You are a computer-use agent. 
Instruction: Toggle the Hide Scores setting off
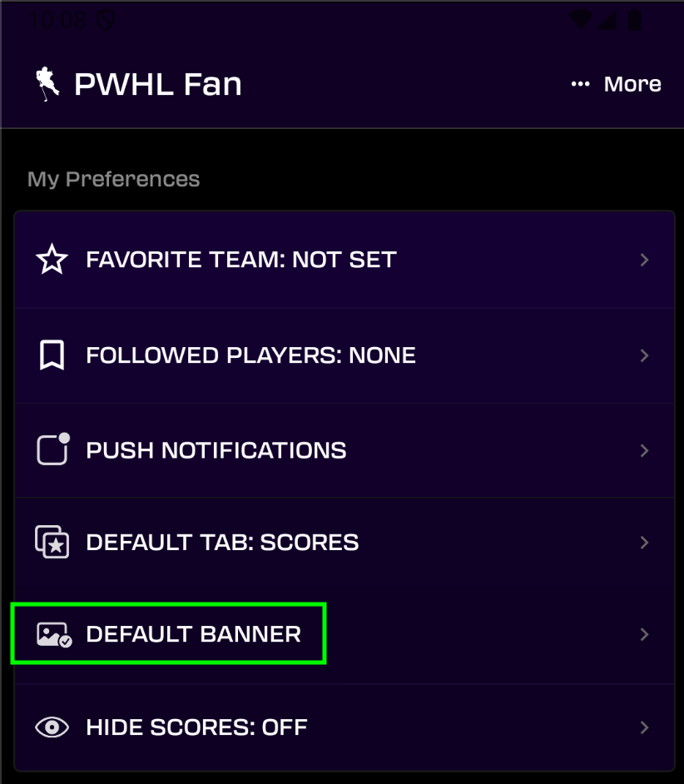(x=344, y=727)
